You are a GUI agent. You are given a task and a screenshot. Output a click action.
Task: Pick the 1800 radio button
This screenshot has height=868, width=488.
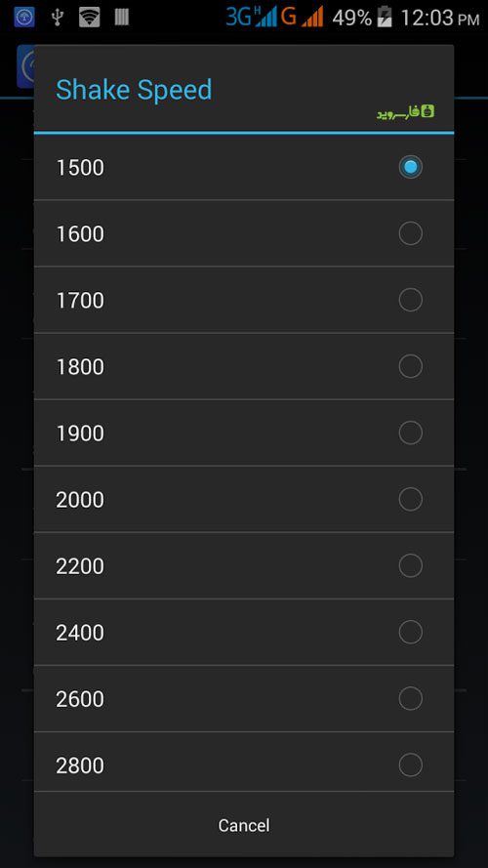(x=410, y=366)
